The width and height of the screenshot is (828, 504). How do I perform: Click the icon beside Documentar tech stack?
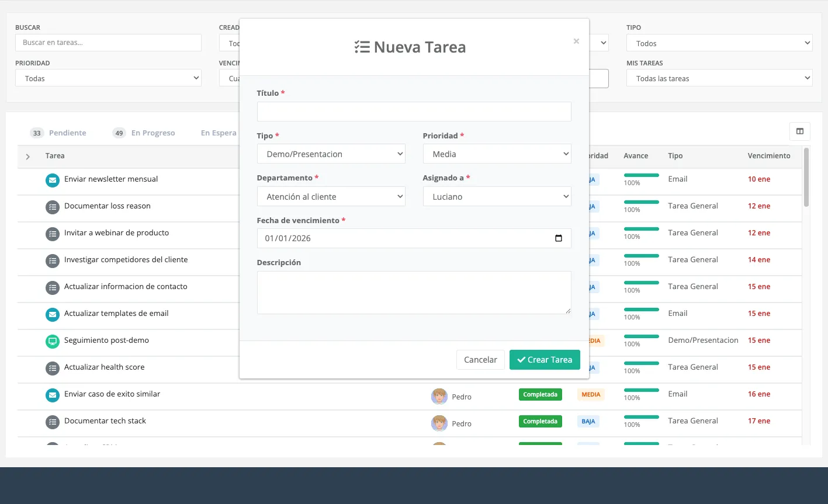[53, 422]
